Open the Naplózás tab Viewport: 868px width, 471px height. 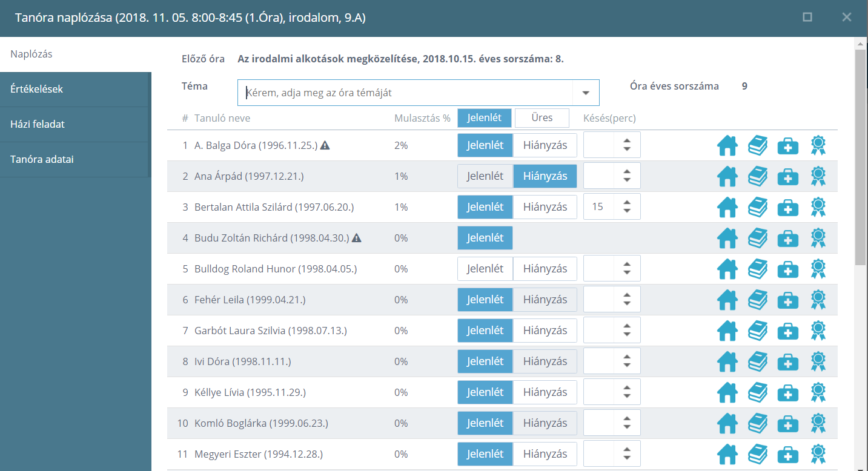pos(76,54)
